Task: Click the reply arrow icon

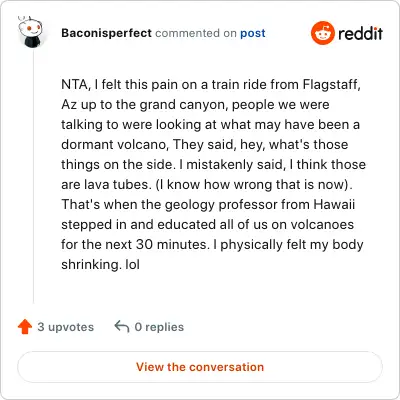Action: (x=122, y=327)
